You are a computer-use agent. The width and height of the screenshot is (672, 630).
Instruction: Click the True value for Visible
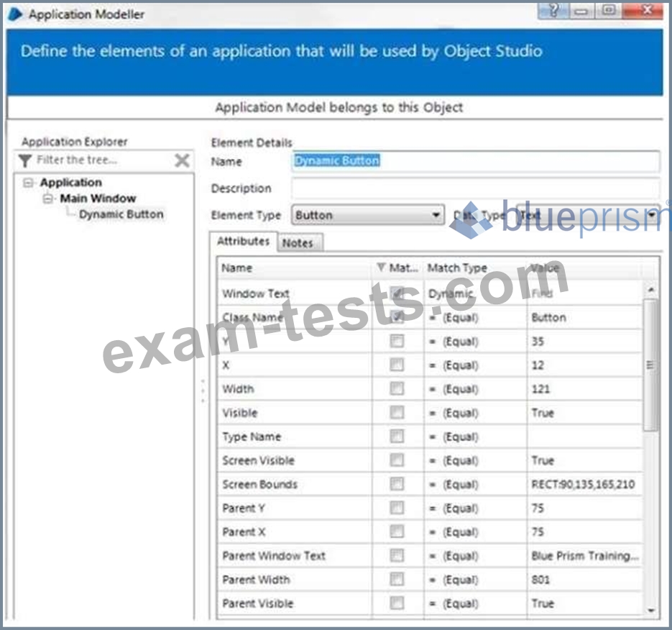tap(543, 413)
